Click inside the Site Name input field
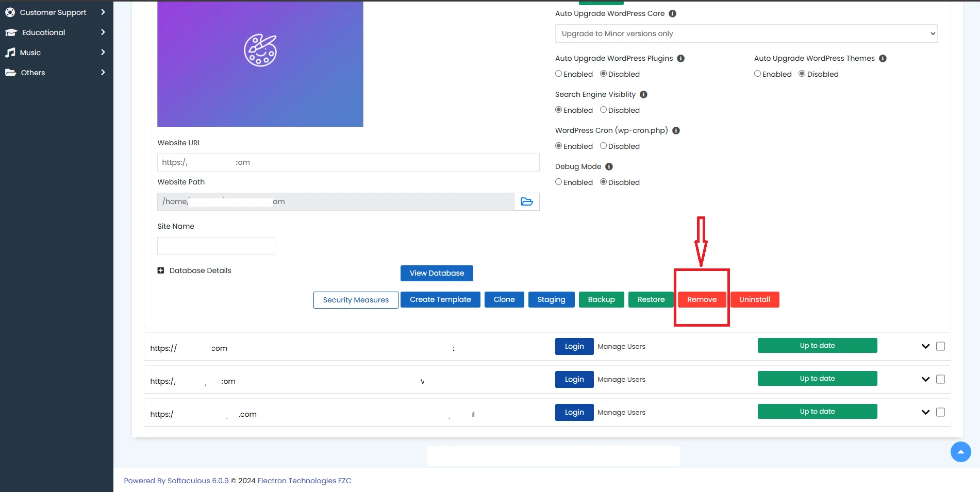The image size is (980, 492). point(216,246)
